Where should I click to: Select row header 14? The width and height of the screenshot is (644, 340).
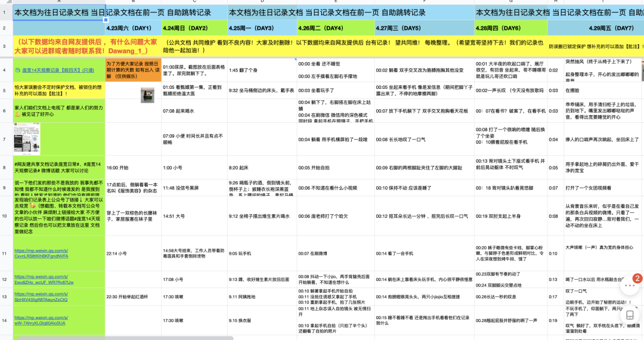(5, 320)
